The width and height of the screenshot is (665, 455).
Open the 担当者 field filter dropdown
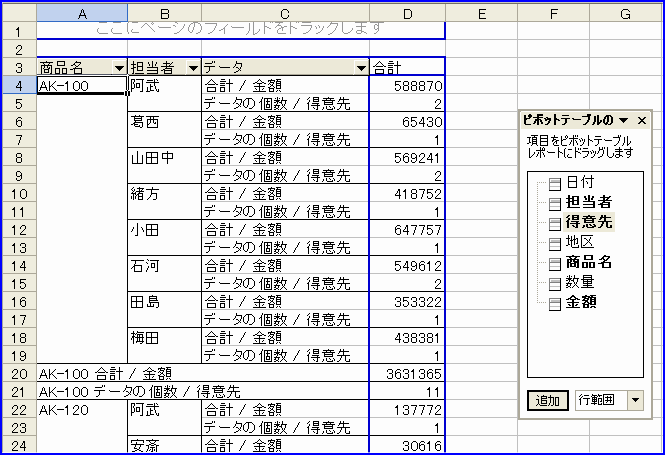pyautogui.click(x=193, y=68)
